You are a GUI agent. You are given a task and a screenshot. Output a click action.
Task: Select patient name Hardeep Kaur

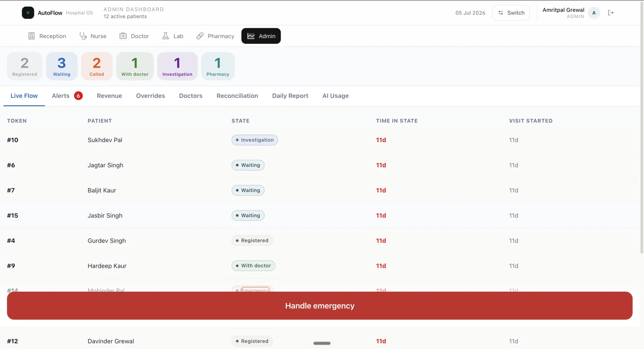click(x=107, y=266)
